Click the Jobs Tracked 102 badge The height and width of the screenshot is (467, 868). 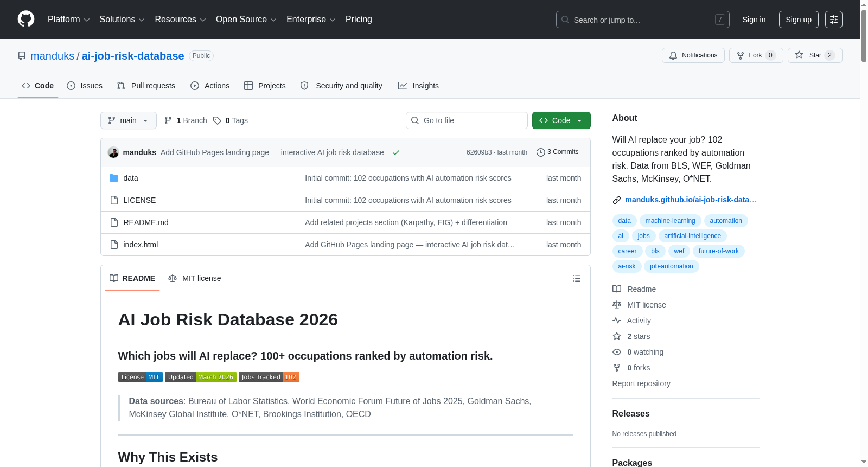[269, 377]
